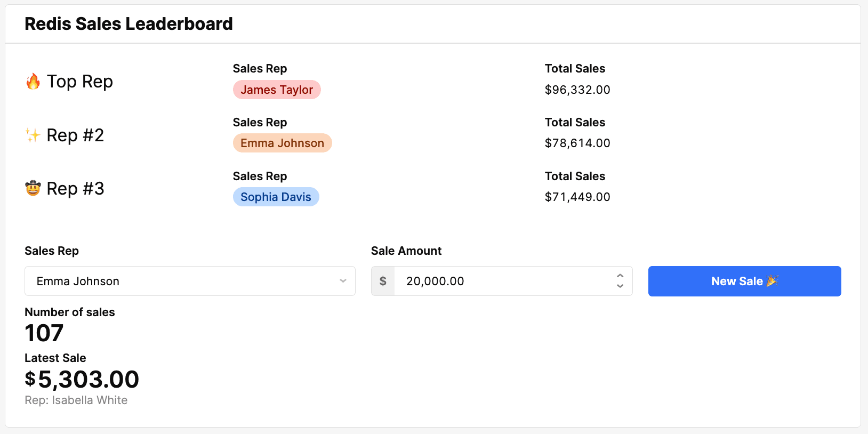Click the $78,614.00 total sales value
Viewport: 868px width, 434px height.
pyautogui.click(x=577, y=143)
